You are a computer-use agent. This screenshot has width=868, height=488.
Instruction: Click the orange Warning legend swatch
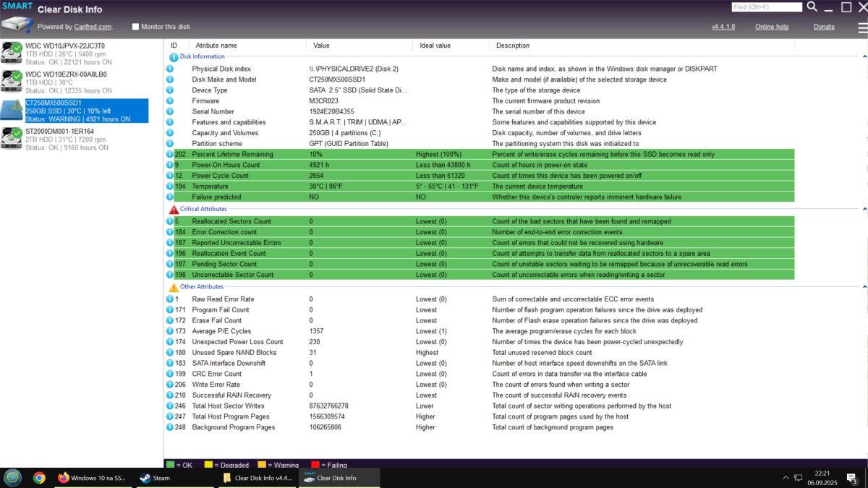coord(262,465)
